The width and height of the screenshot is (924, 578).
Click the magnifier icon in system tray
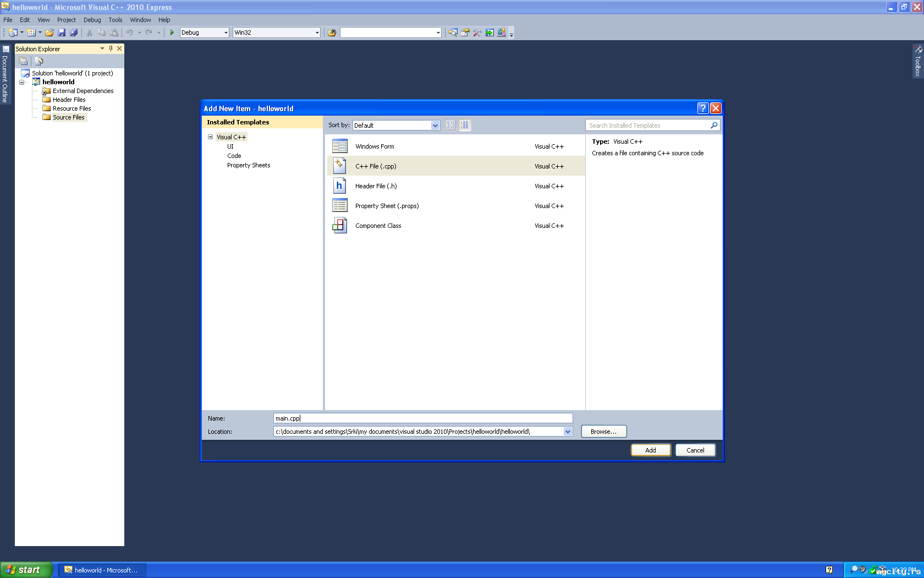(x=854, y=570)
